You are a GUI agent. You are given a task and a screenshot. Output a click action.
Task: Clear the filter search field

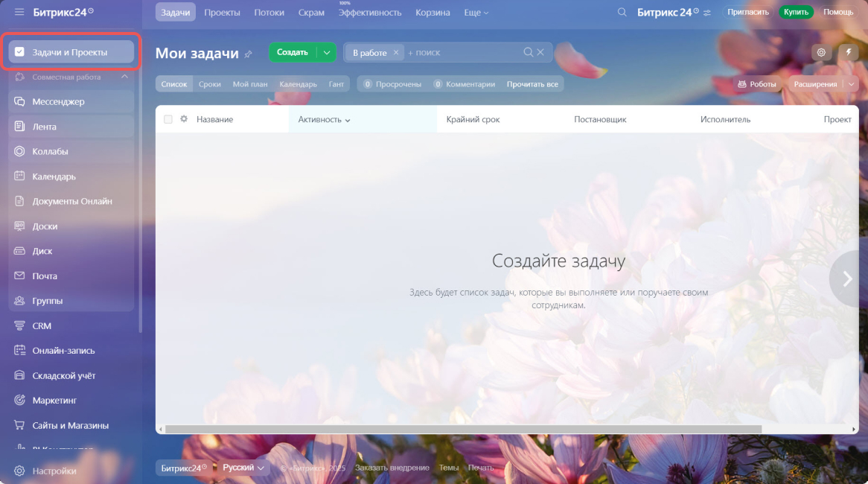click(540, 52)
